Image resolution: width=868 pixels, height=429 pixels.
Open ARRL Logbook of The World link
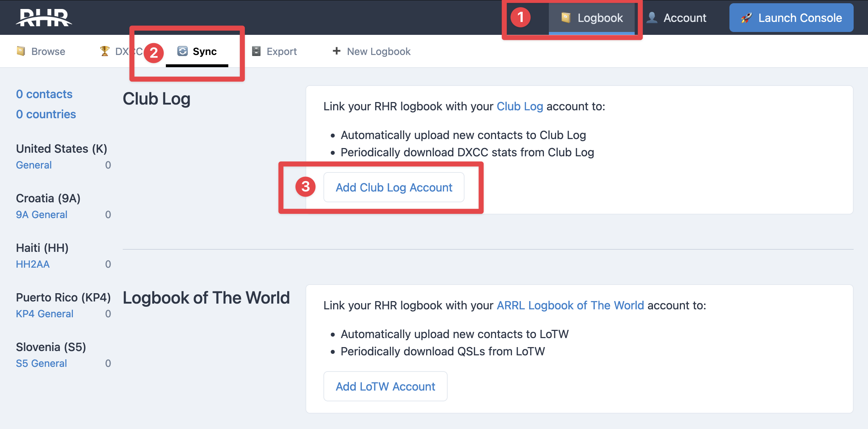[570, 305]
